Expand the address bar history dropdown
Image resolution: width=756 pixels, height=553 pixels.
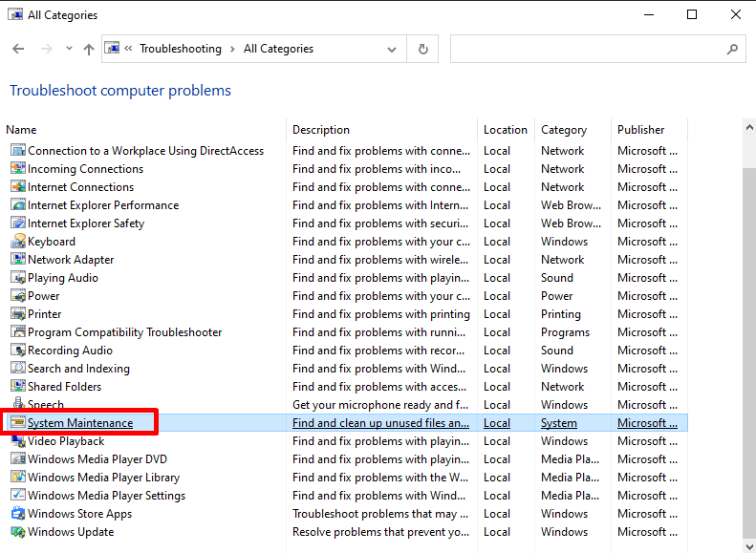(392, 49)
